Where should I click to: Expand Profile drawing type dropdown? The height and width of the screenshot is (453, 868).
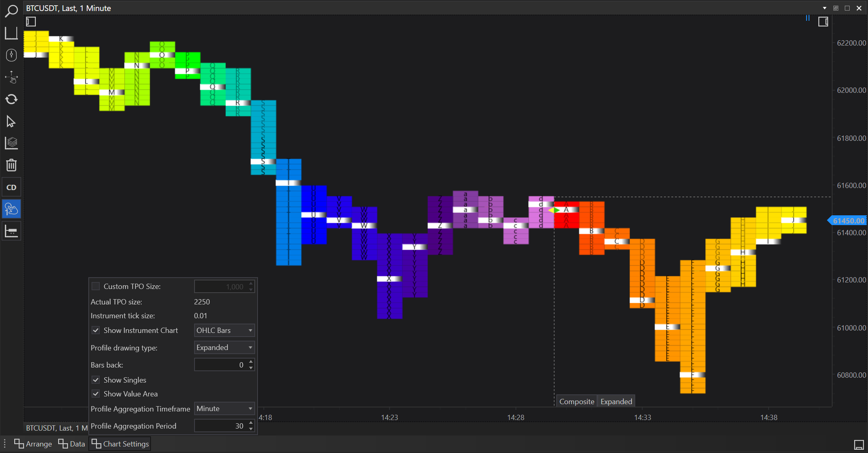pos(224,347)
